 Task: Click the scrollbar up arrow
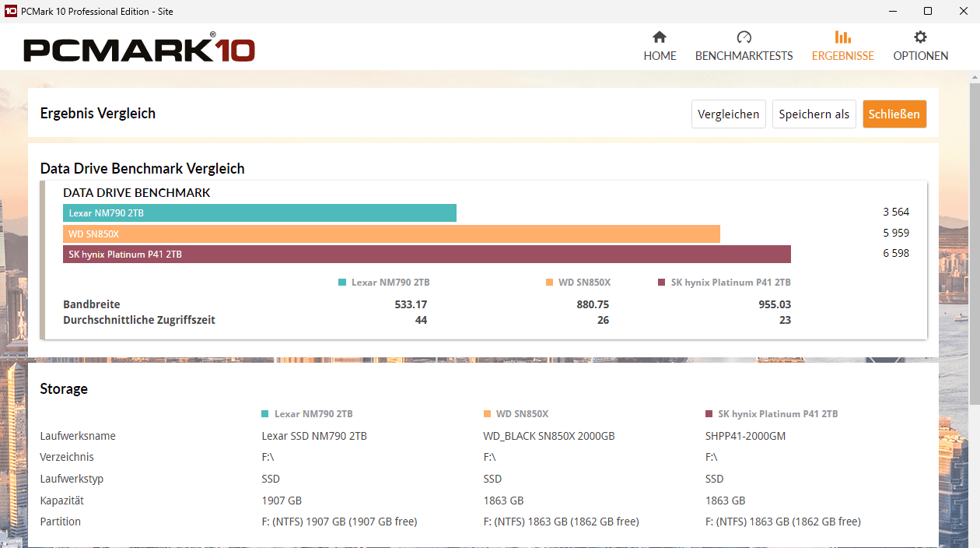point(975,76)
